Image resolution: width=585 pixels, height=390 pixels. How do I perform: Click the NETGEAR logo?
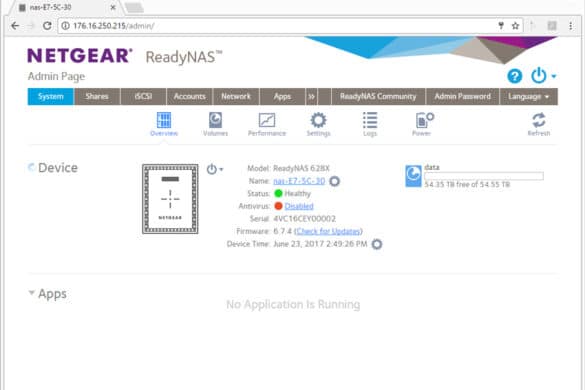(79, 56)
